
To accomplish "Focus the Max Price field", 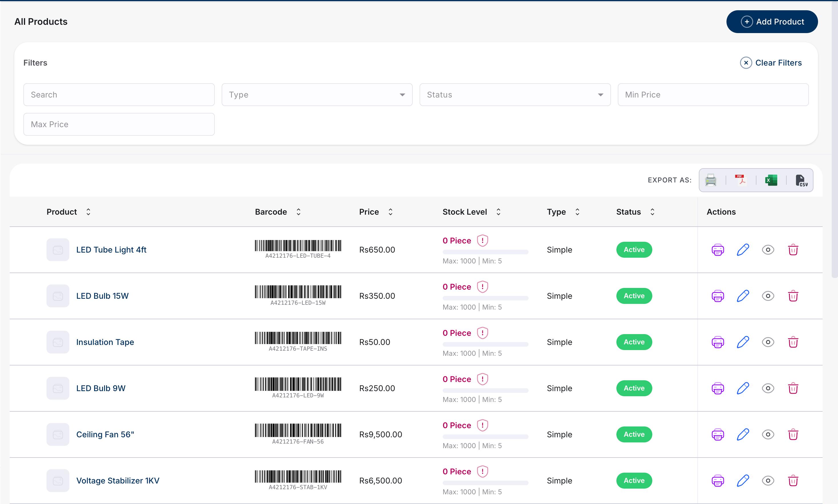I will (119, 124).
